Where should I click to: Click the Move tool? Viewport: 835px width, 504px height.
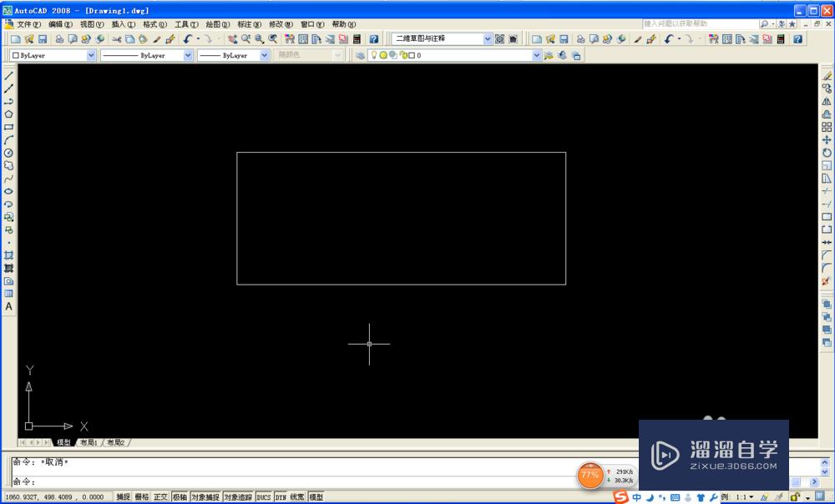tap(827, 140)
